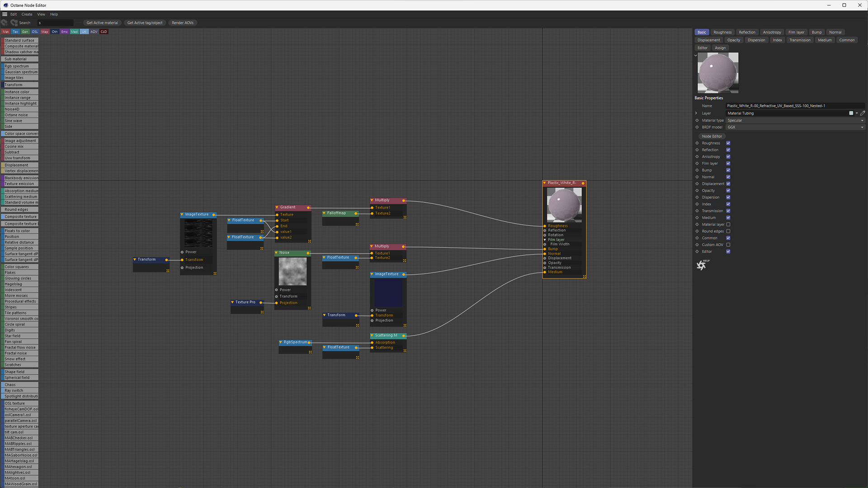868x488 pixels.
Task: Click the Ut tag color swatch filter
Action: coord(84,32)
